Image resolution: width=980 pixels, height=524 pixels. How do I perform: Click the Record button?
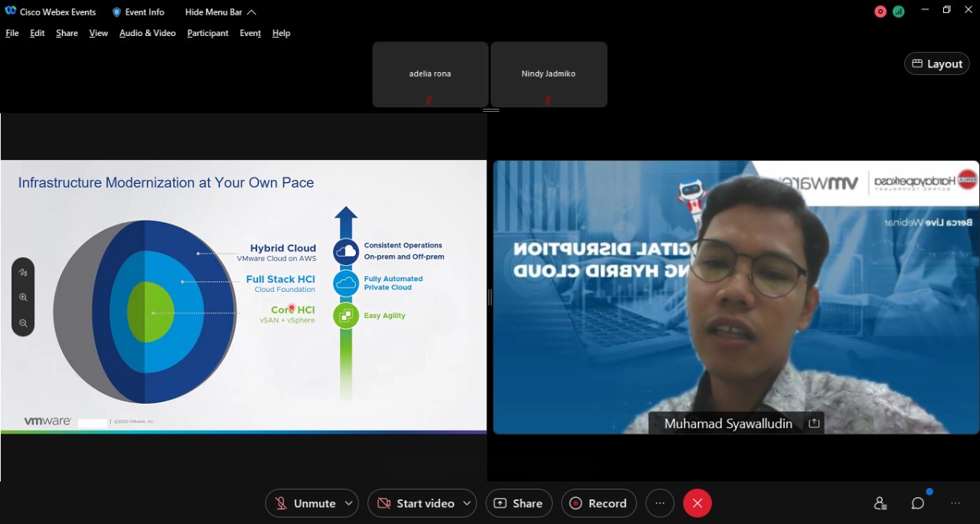(599, 503)
